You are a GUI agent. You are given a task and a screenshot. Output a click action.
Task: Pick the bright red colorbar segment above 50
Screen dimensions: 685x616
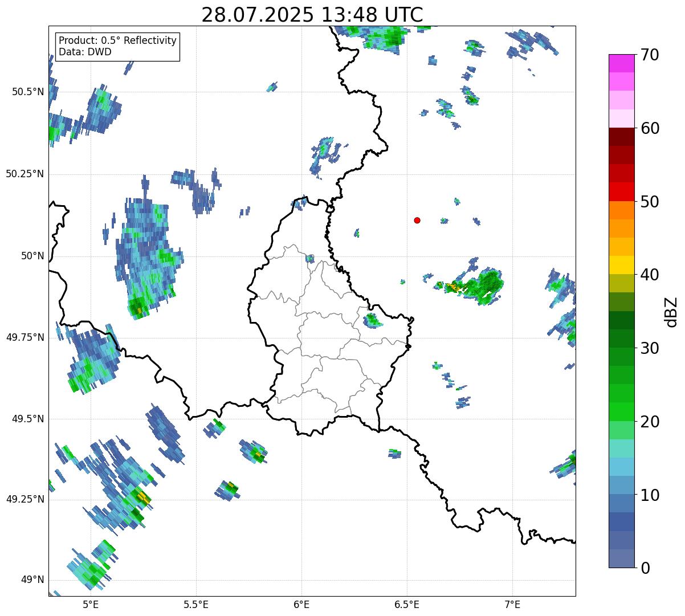[622, 192]
